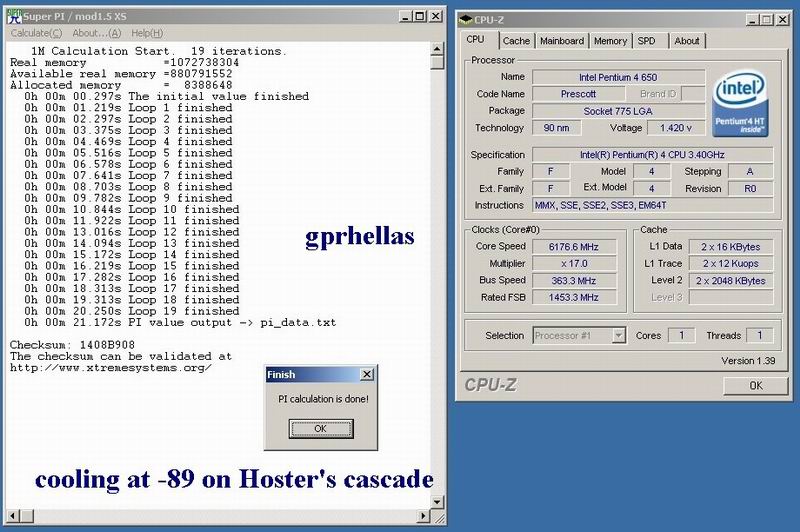Click the Stepping field showing A
The width and height of the screenshot is (800, 532).
[x=750, y=171]
